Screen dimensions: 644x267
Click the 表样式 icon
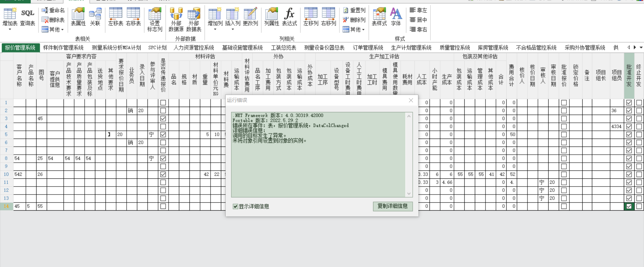379,17
